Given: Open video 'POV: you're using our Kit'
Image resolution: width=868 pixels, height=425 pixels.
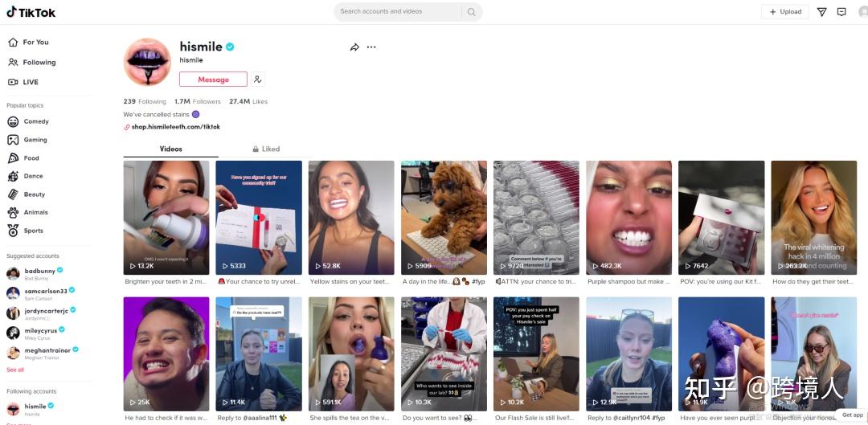Looking at the screenshot, I should pyautogui.click(x=721, y=218).
